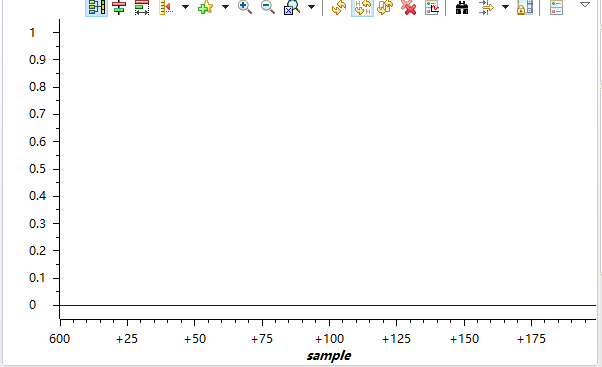The height and width of the screenshot is (367, 602).
Task: Toggle the highlighted refresh-on-halt arrows icon
Action: tap(362, 7)
